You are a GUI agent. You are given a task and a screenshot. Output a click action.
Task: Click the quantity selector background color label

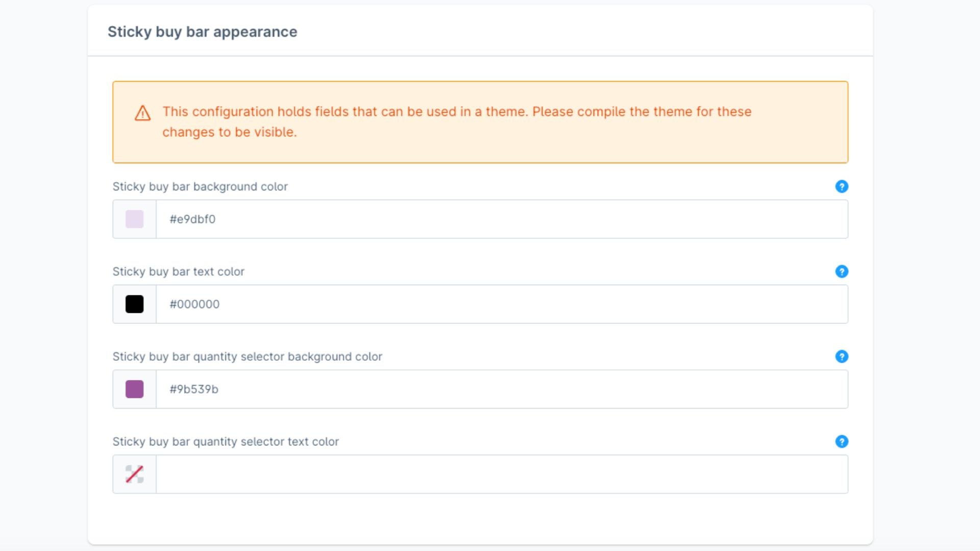coord(247,357)
